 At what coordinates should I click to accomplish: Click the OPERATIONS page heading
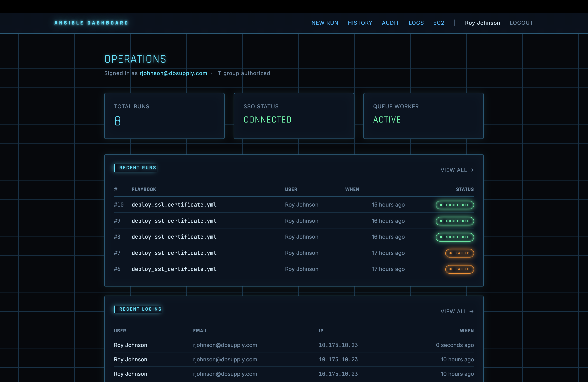point(135,59)
